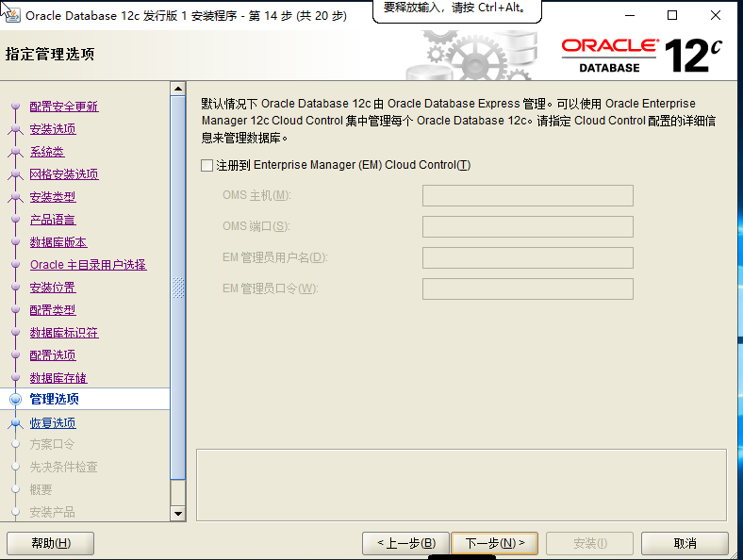This screenshot has width=743, height=560.
Task: Open the 数据库版本 step link
Action: click(58, 242)
